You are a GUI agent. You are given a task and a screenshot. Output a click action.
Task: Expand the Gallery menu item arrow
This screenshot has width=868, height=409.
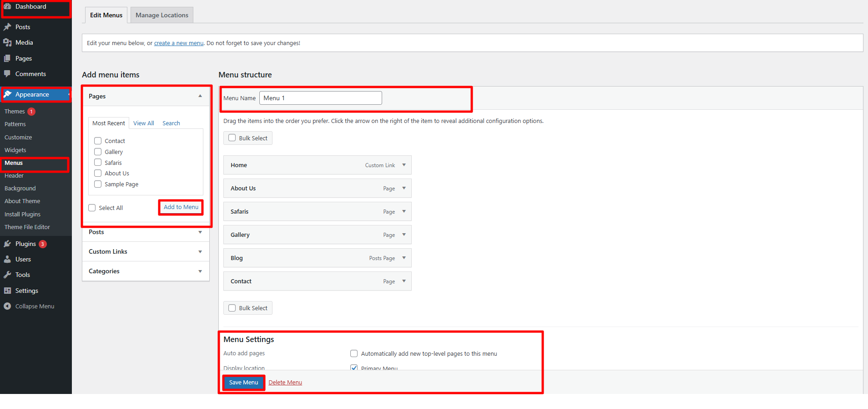coord(404,235)
